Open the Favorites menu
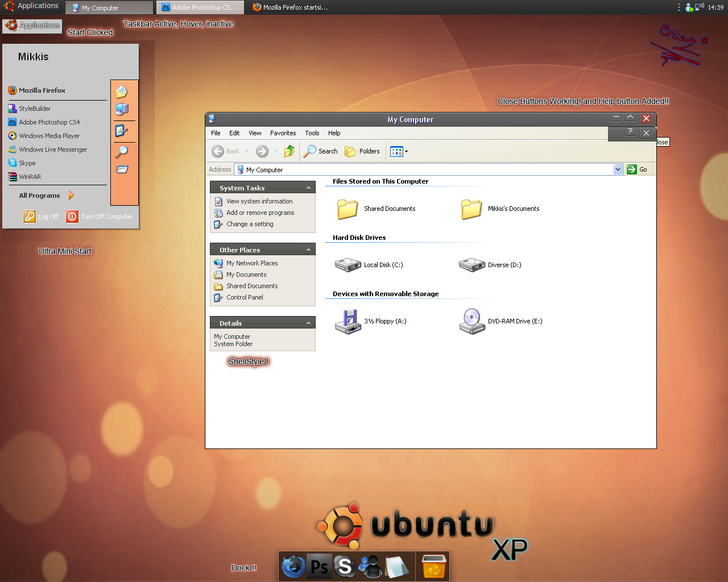Viewport: 728px width, 582px height. (283, 133)
